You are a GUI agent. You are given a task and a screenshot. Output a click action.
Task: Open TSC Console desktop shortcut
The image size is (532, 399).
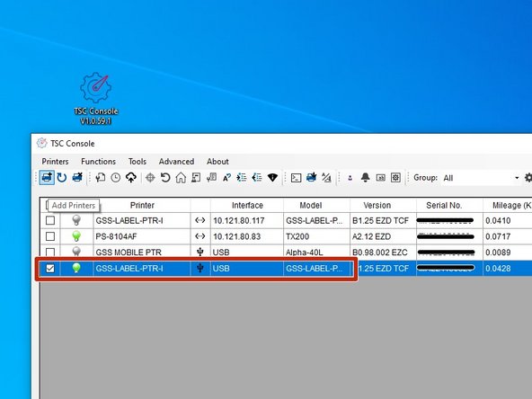95,98
